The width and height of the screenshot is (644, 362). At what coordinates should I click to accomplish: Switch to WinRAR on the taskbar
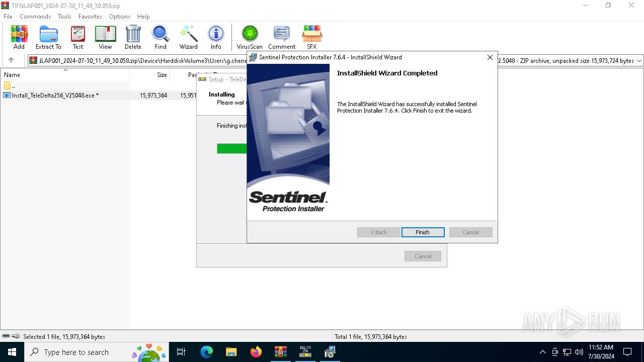pyautogui.click(x=280, y=352)
